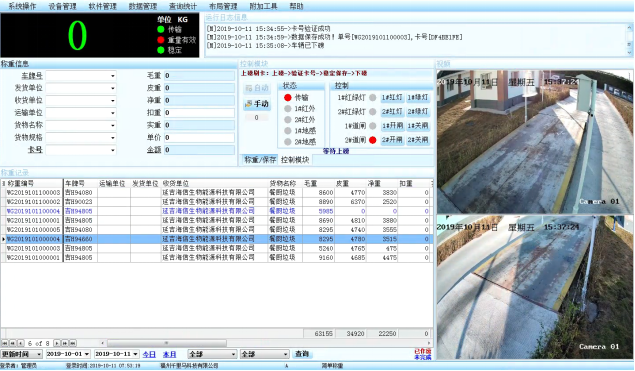Go to last weighing record
635x371 pixels.
[73, 343]
